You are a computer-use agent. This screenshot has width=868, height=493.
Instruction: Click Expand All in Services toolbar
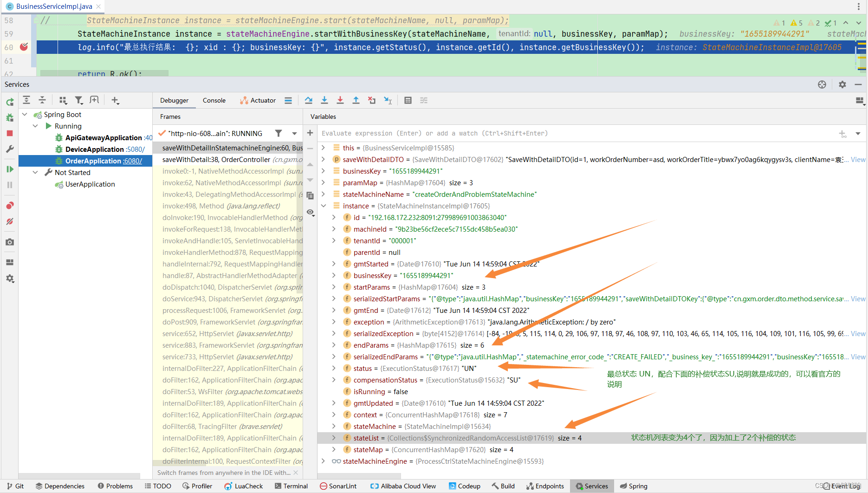[x=26, y=100]
